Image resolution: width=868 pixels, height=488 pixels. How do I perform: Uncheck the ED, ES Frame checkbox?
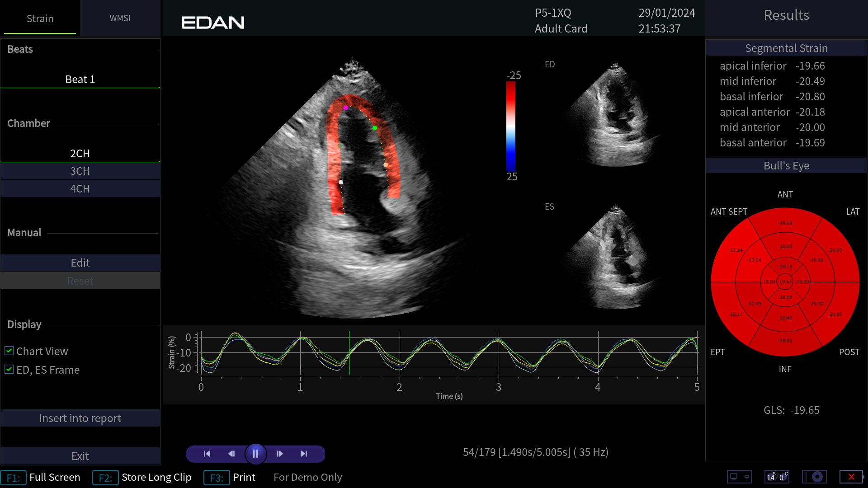(9, 369)
